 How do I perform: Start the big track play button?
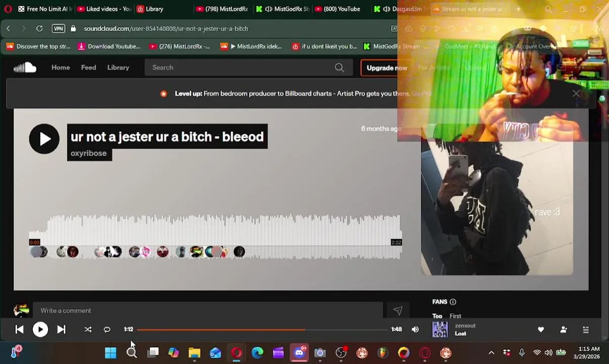tap(44, 139)
